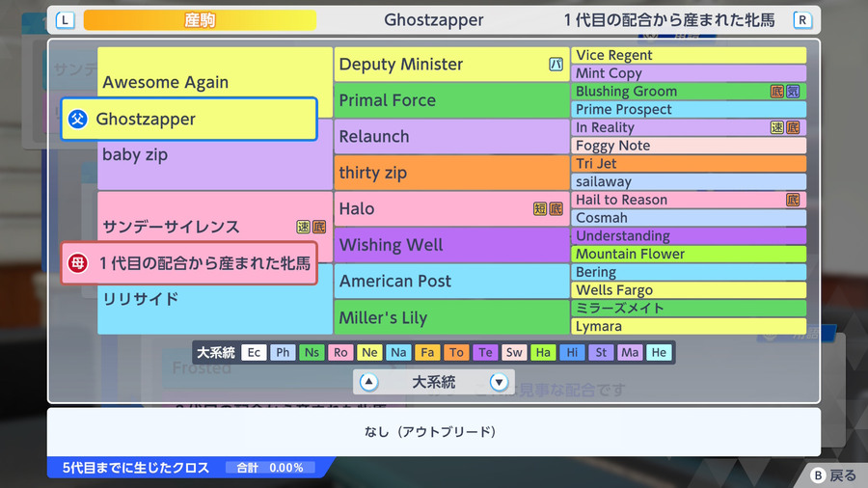Select Cosmah ancestor row
The image size is (868, 488).
pyautogui.click(x=689, y=218)
